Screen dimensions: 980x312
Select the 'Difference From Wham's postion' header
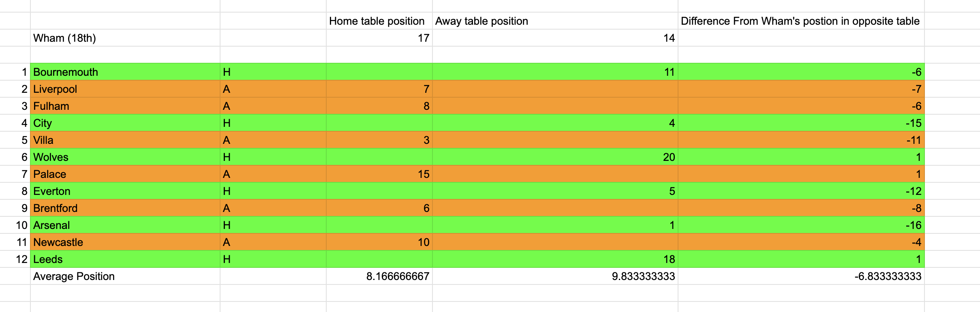[x=800, y=21]
